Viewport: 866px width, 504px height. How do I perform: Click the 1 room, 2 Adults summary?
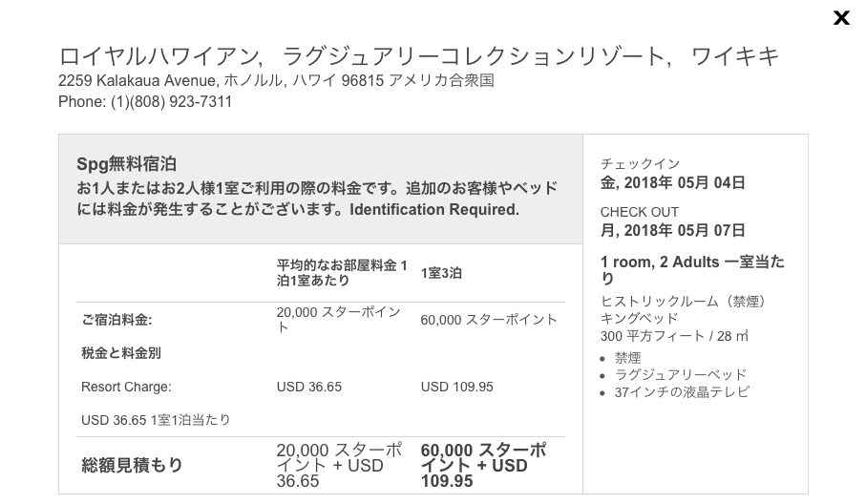(692, 270)
